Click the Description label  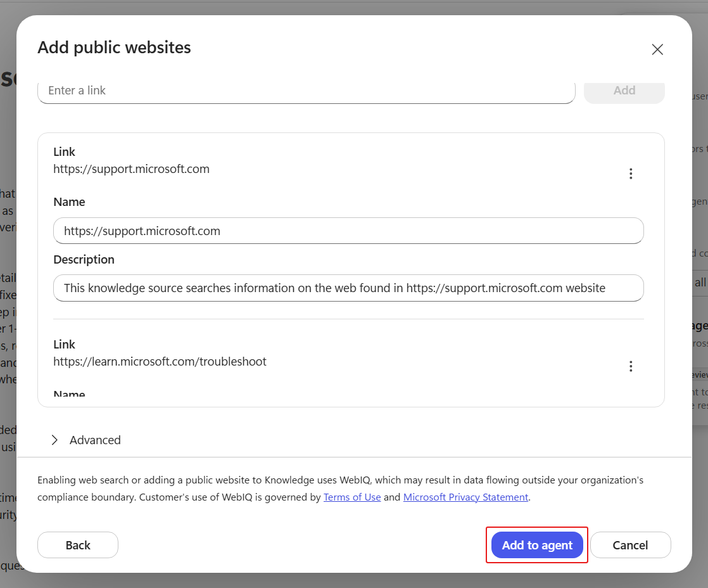point(84,260)
